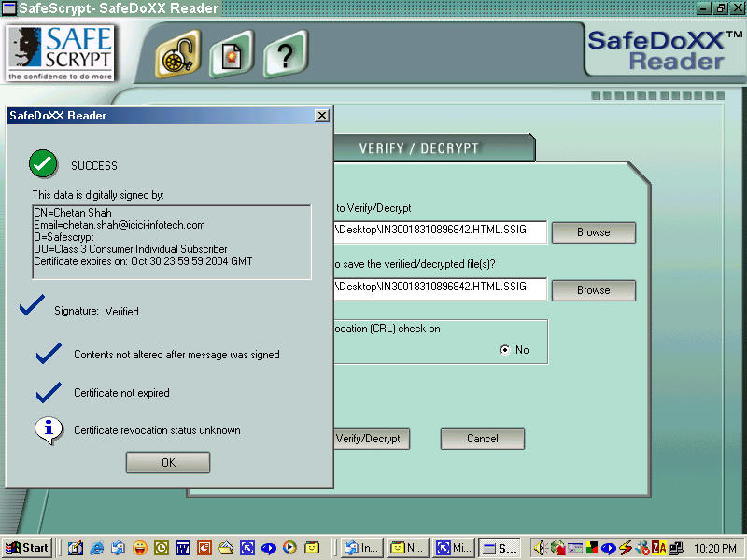Launch Internet Explorer from Quick Launch
This screenshot has width=747, height=560.
97,548
